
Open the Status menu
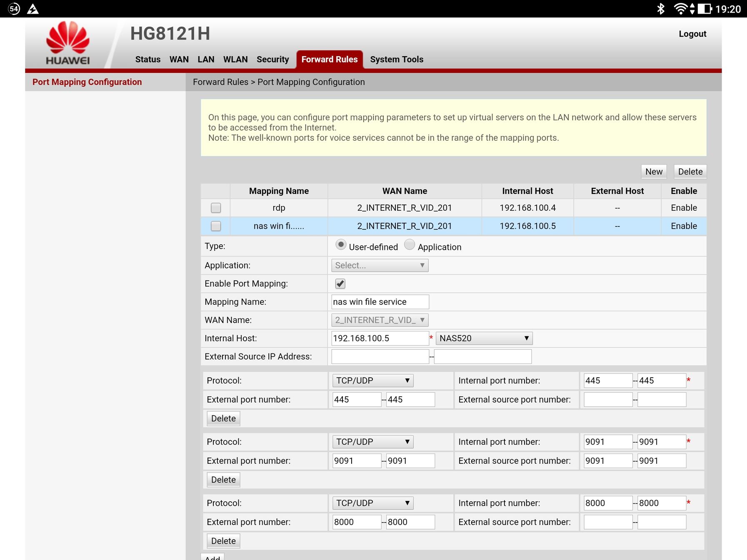tap(148, 60)
